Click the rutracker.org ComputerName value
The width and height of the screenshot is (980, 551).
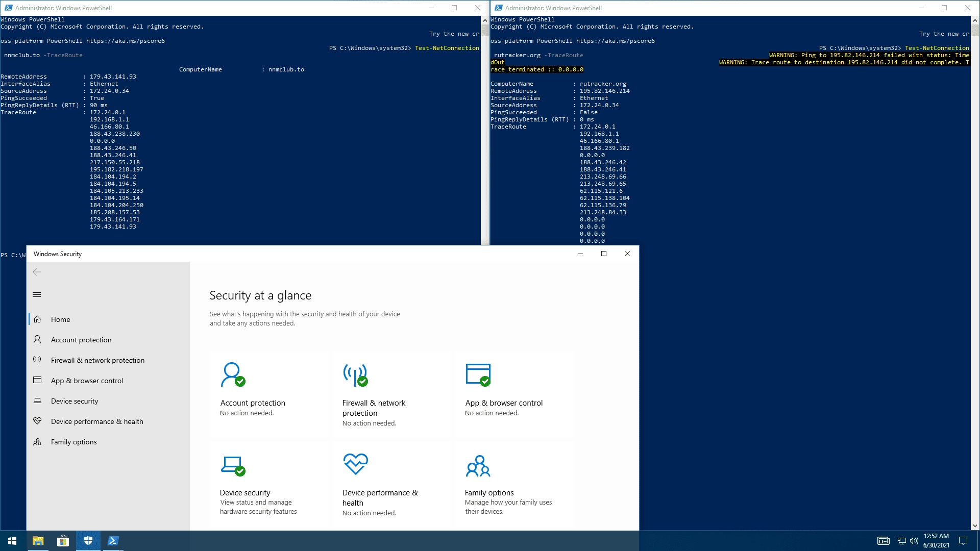tap(603, 84)
